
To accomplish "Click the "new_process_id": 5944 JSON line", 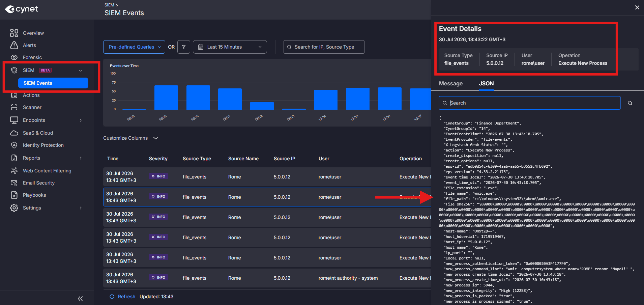I will point(469,285).
